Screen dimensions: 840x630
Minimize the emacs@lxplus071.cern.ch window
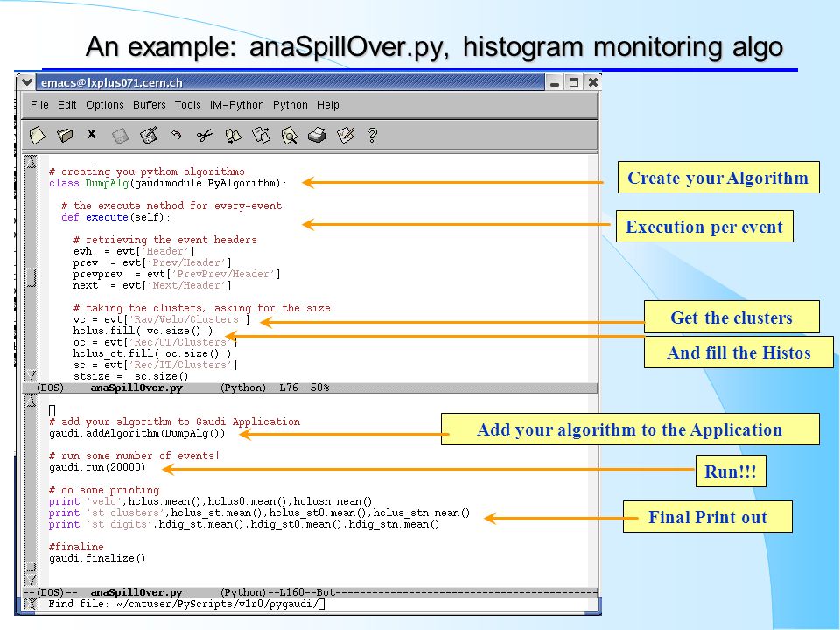click(x=555, y=82)
